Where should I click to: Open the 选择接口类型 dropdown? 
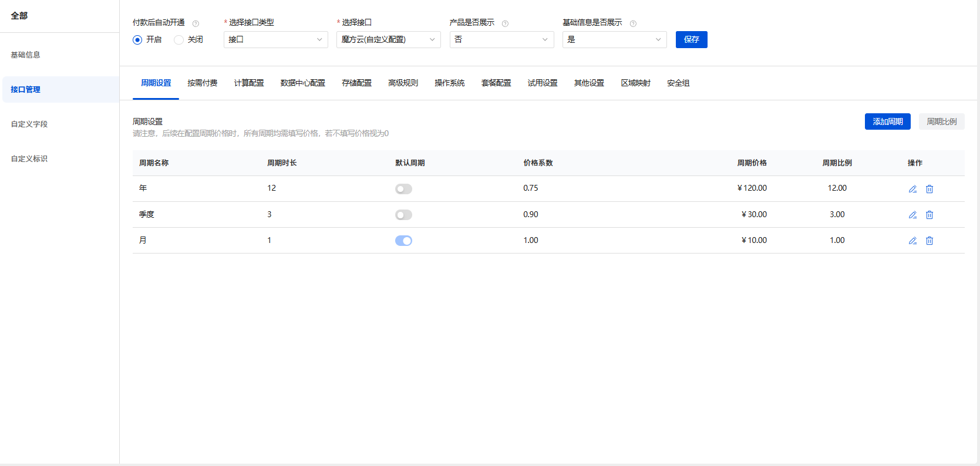(x=276, y=39)
